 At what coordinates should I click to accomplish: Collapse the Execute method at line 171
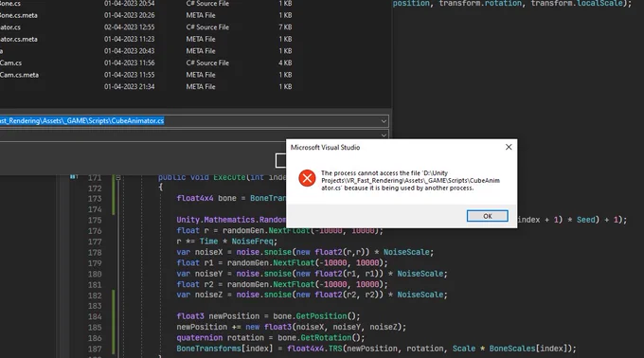pyautogui.click(x=117, y=177)
